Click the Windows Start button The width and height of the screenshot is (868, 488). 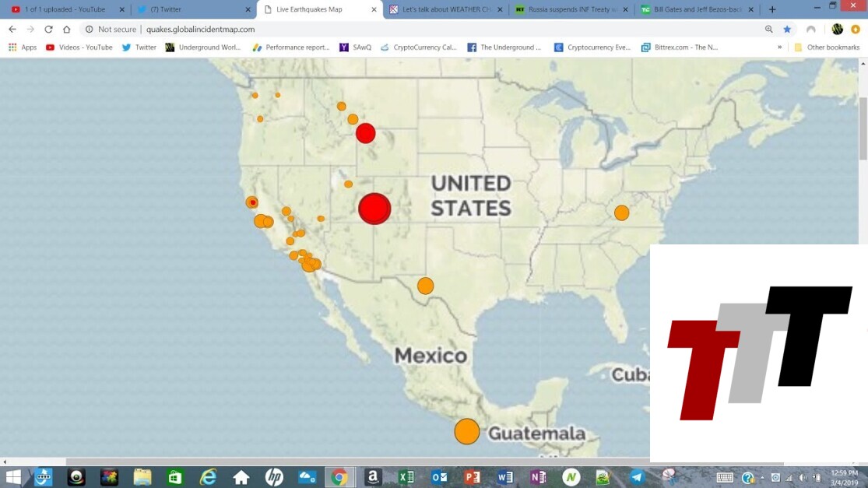13,477
